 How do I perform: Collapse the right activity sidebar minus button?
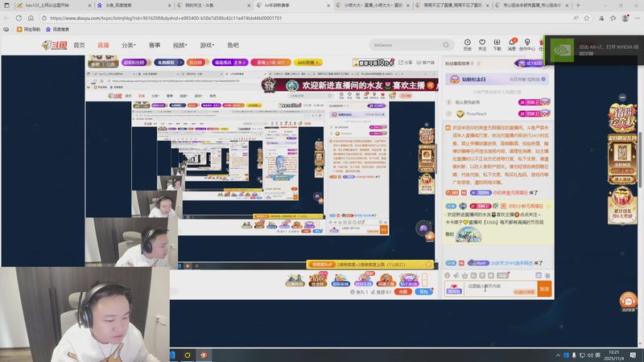click(x=622, y=97)
